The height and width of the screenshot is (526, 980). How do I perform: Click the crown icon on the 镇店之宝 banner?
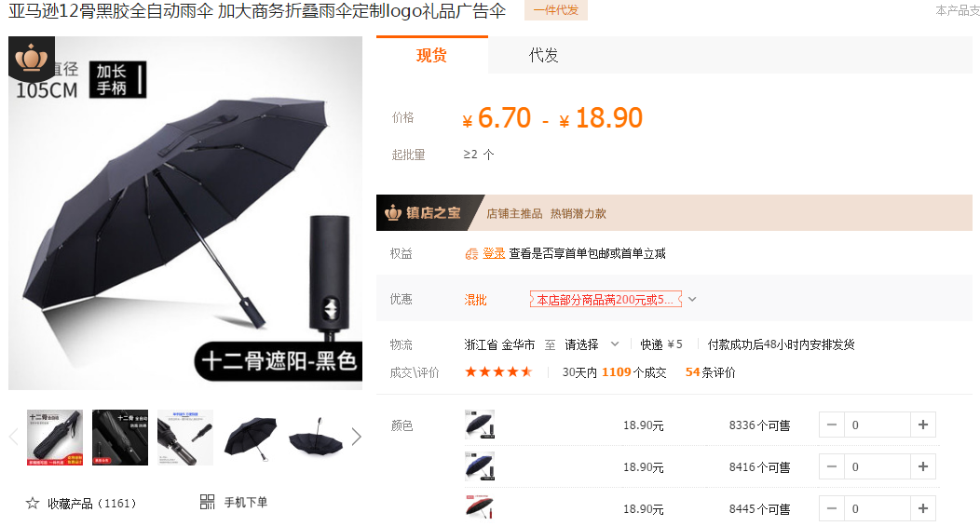(x=393, y=213)
